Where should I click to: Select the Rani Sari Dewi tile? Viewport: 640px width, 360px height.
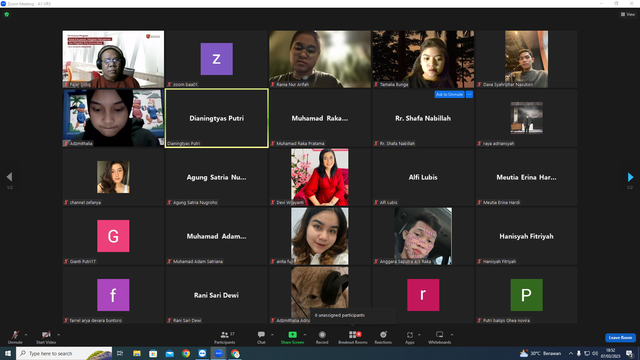(x=216, y=295)
